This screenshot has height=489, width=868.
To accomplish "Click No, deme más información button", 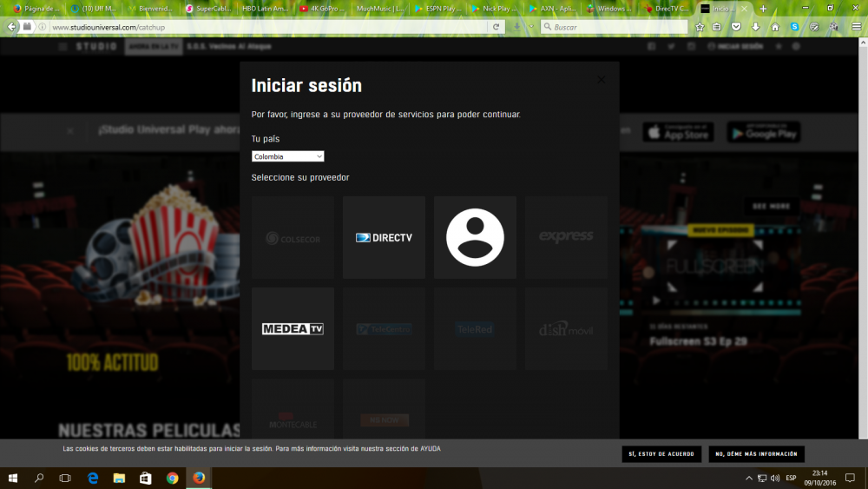I will point(756,454).
